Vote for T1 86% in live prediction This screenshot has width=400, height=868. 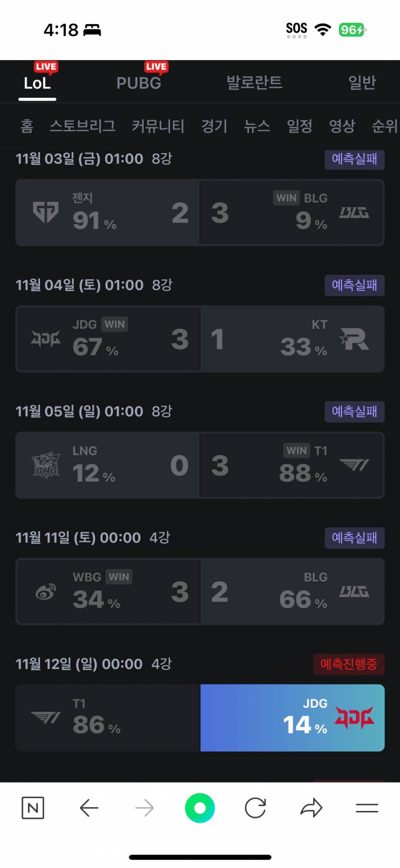click(108, 717)
